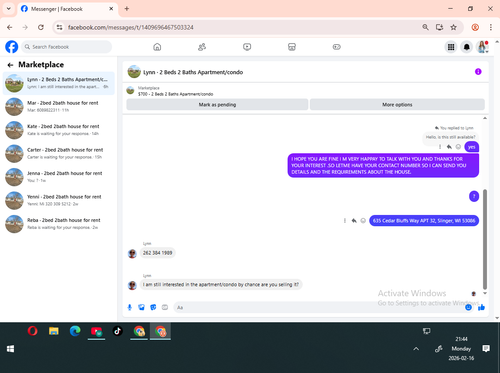
Task: Open the Marketplace storefront icon
Action: pos(292,47)
